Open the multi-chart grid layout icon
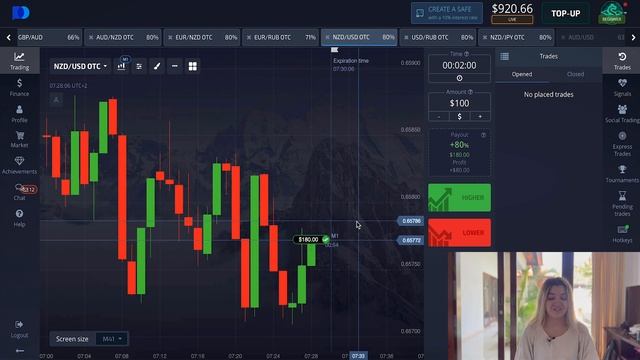This screenshot has height=360, width=640. point(193,66)
